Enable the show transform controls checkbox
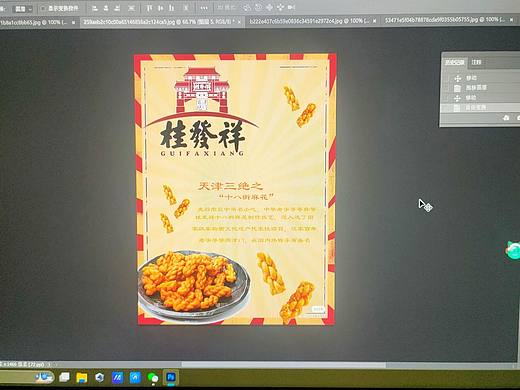This screenshot has width=520, height=390. [x=43, y=8]
